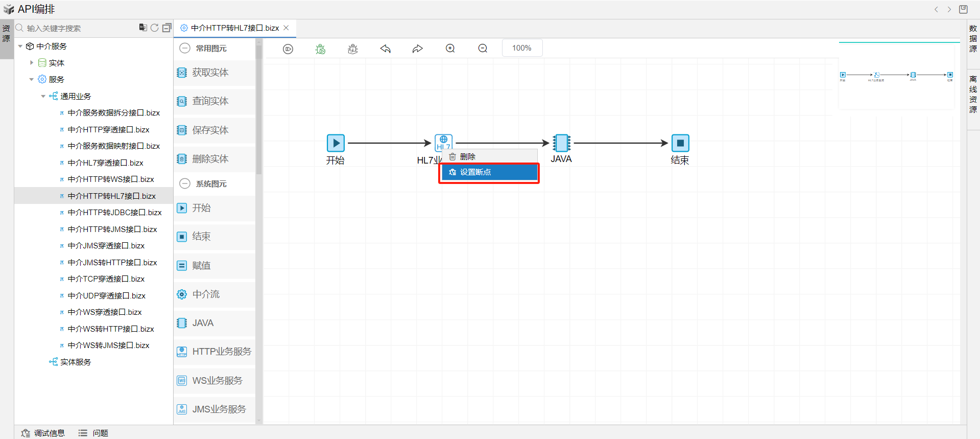Click the collapse-all icon in resource panel
980x439 pixels.
pyautogui.click(x=166, y=28)
